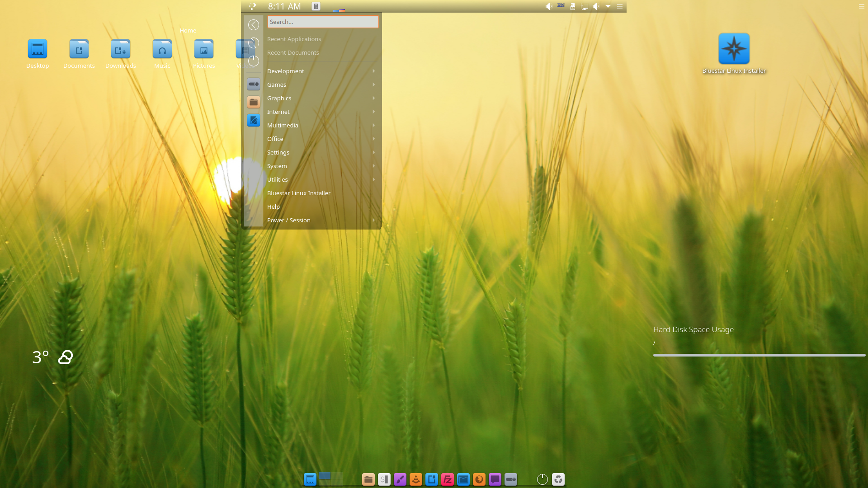
Task: Launch VLC media player from the dock
Action: [416, 479]
